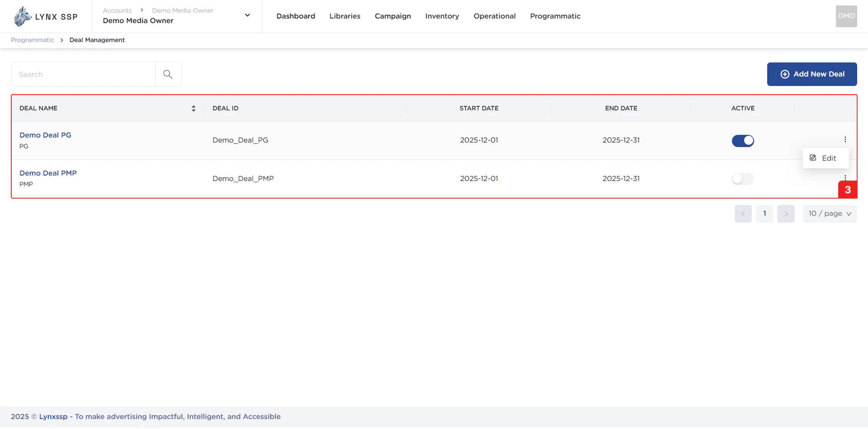Click the Active column header
868x429 pixels.
(x=743, y=108)
